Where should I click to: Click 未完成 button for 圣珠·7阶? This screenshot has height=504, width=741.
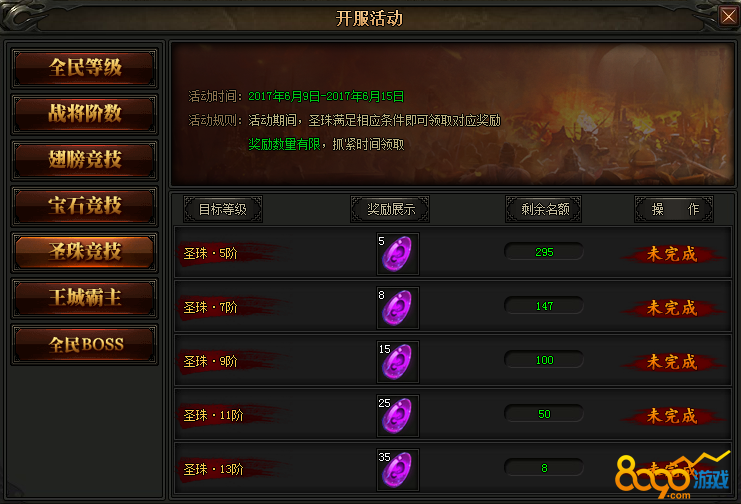click(x=672, y=308)
